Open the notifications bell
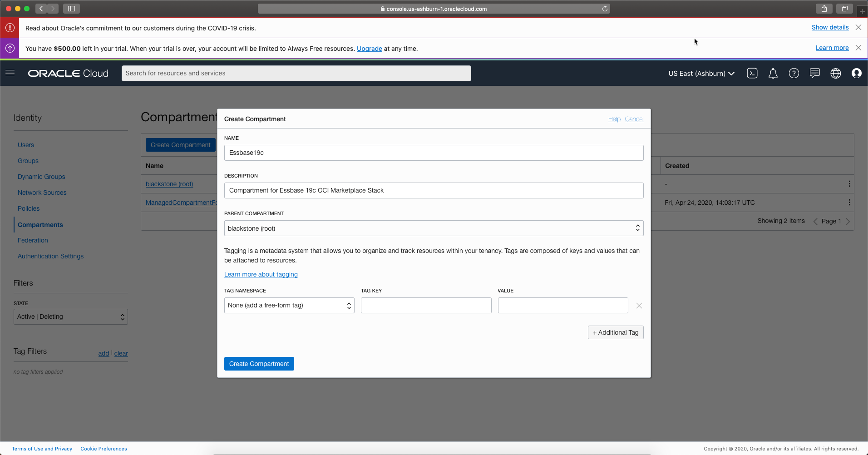Screen dimensions: 868x455 (x=773, y=73)
